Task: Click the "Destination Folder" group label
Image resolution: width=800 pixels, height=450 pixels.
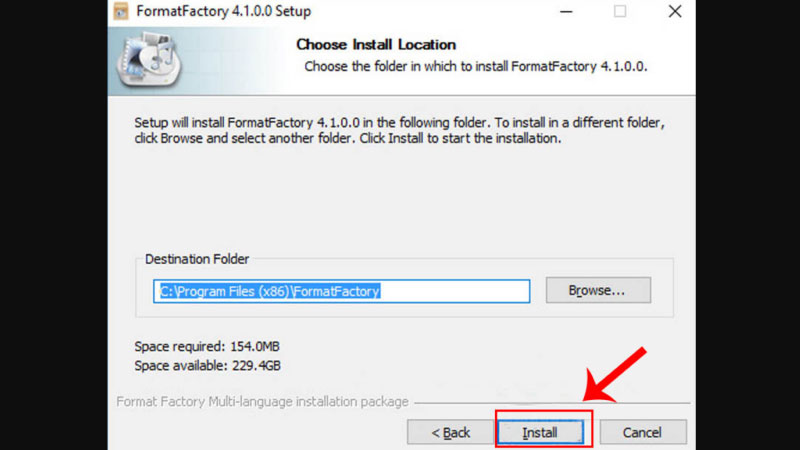Action: point(197,259)
